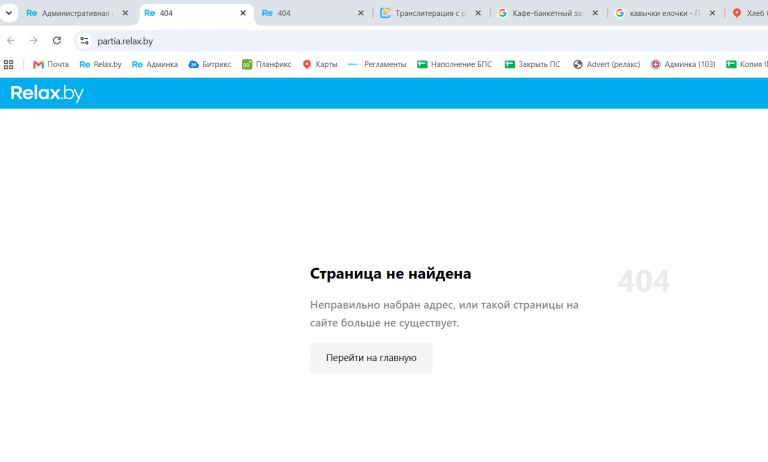Open the Наполнение БПС bookmark
The height and width of the screenshot is (462, 768).
[455, 64]
